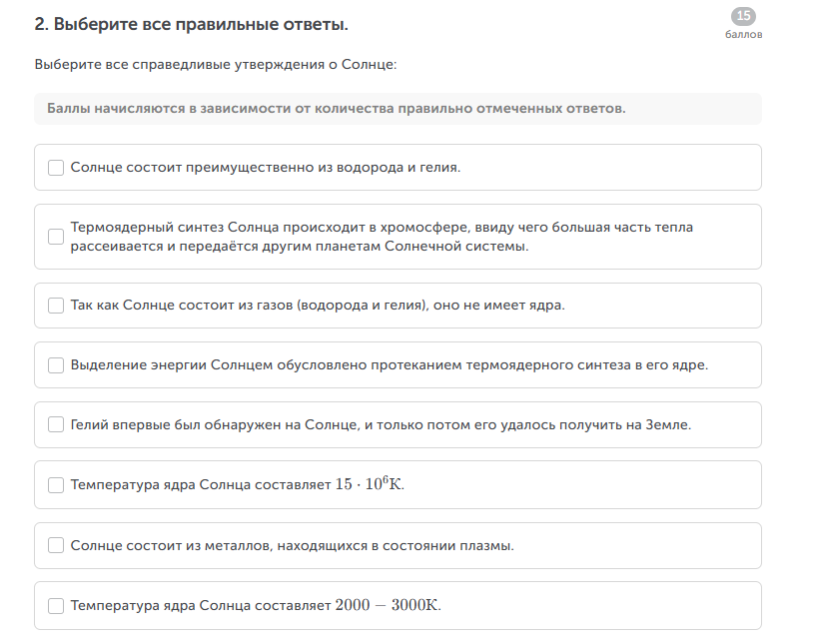Click the answer text 'Так как Солнце состоит из газов'
Viewport: 814px width, 644px height.
pos(318,306)
